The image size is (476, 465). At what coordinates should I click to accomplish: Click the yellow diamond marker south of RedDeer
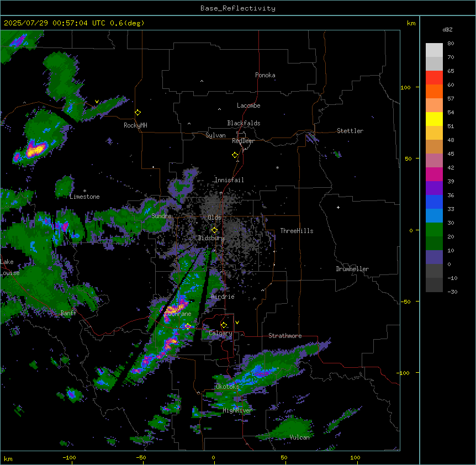235,155
